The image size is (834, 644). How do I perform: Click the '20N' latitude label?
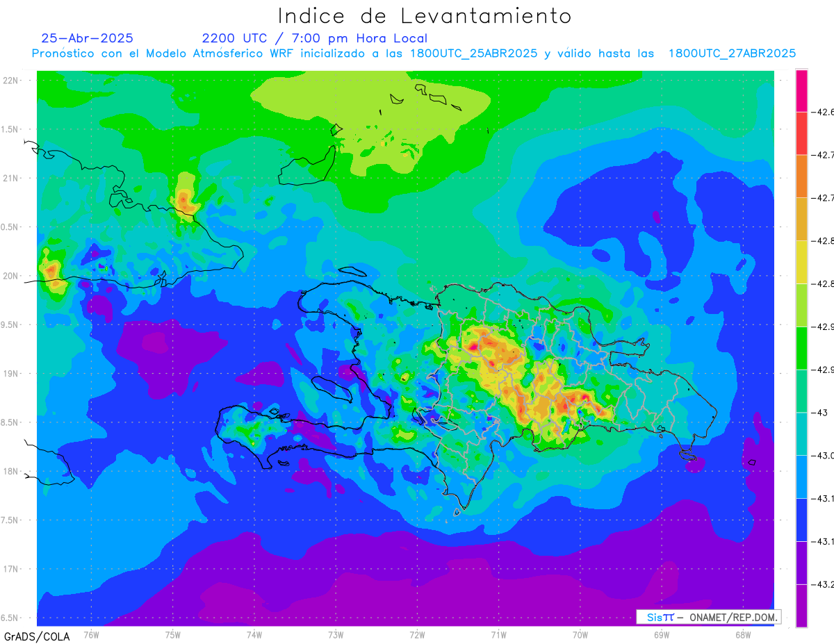coord(10,276)
